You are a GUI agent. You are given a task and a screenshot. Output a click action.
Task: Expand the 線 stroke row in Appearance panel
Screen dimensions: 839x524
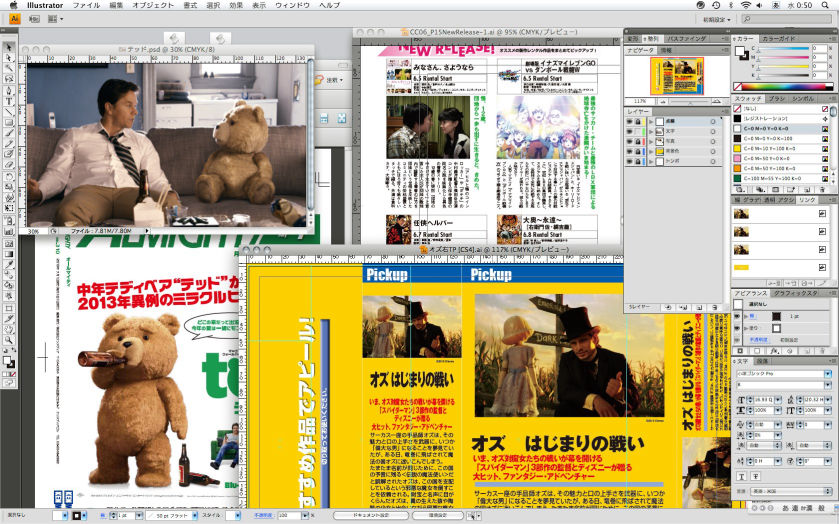746,316
